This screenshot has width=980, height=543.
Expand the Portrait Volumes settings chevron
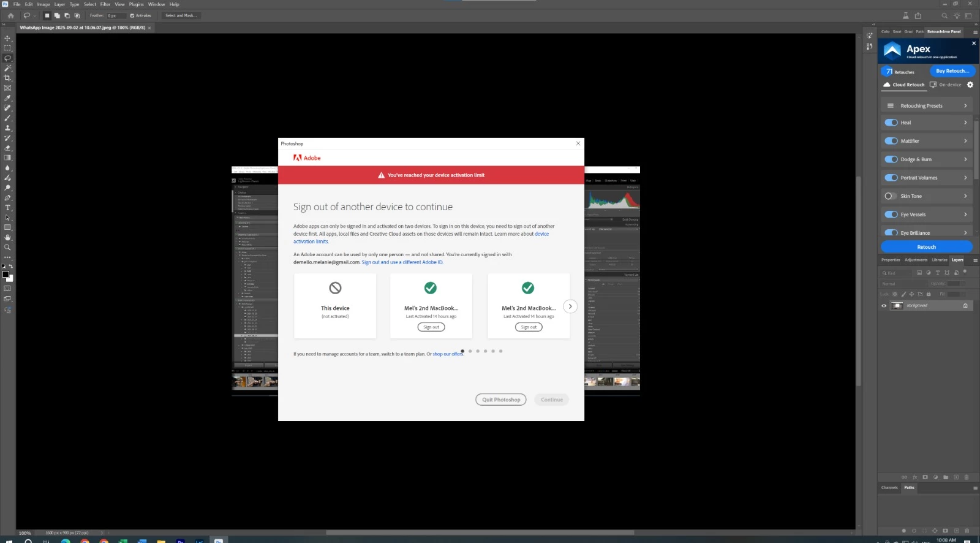965,178
